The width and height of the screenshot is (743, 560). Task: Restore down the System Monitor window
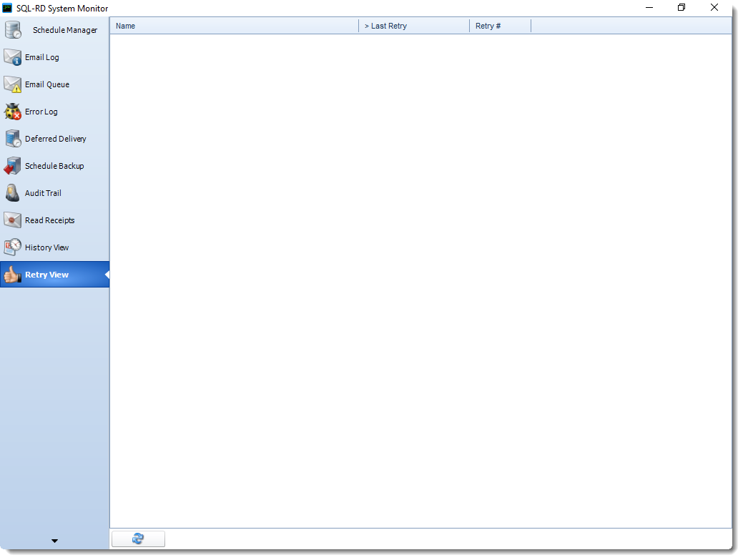(682, 8)
